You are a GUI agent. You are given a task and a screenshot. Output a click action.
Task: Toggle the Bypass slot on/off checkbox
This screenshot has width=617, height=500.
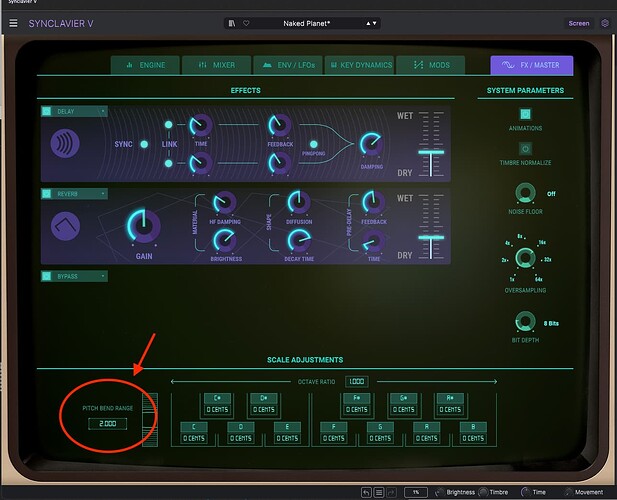(x=46, y=276)
